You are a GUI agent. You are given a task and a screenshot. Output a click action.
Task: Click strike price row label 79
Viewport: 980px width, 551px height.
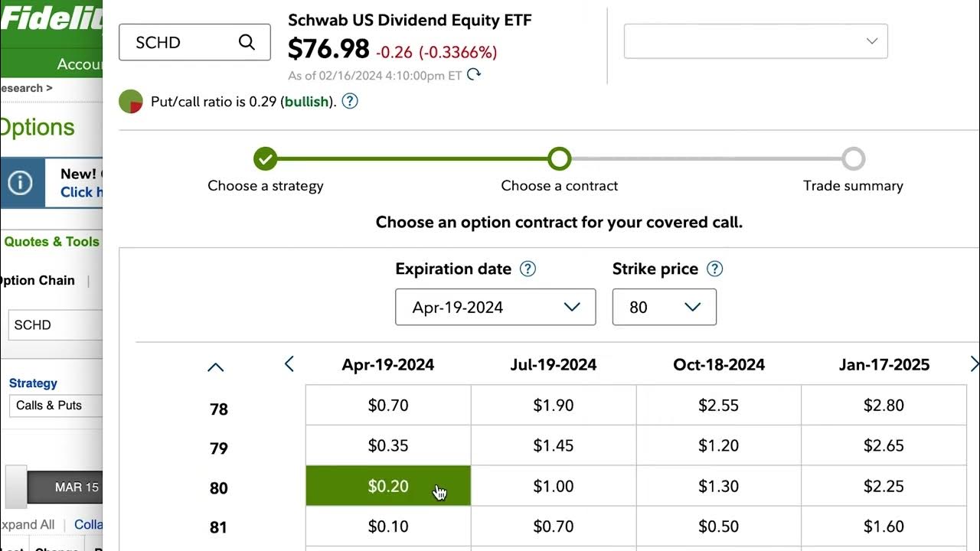(x=219, y=448)
